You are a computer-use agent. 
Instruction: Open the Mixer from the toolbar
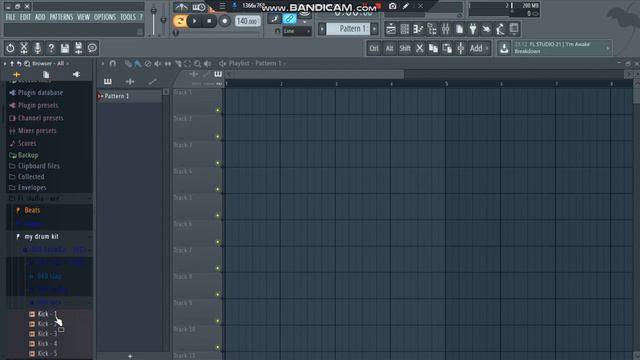coord(445,29)
